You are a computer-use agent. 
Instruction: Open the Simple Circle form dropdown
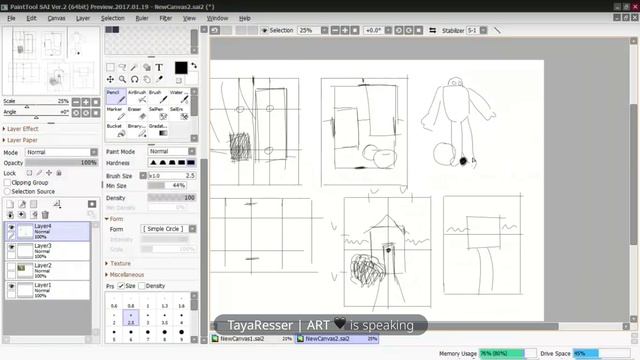click(169, 229)
